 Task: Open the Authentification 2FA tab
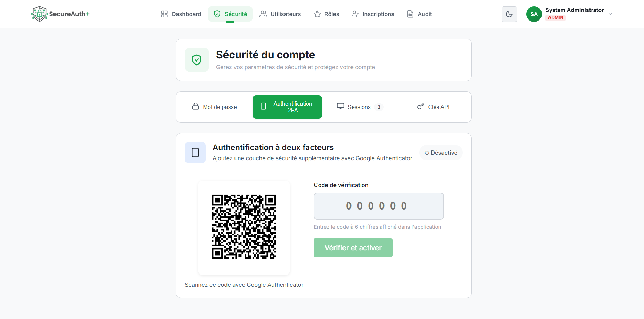click(x=287, y=107)
